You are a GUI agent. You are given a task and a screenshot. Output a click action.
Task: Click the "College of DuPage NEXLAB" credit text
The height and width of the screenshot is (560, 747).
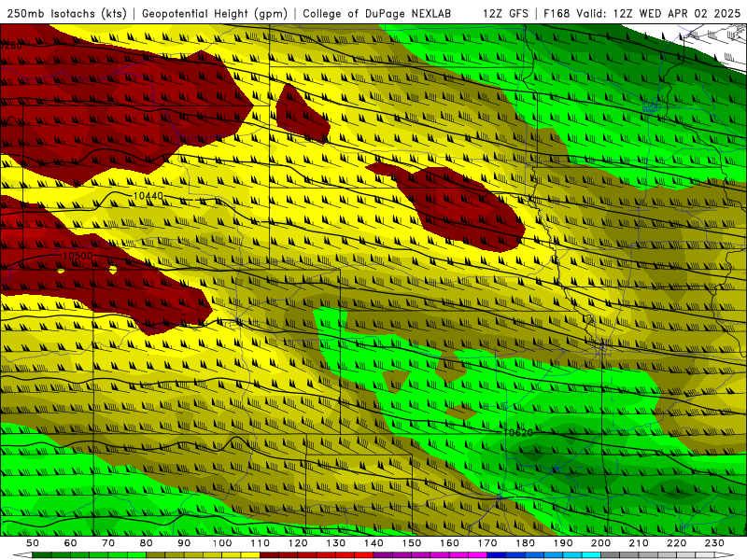376,13
